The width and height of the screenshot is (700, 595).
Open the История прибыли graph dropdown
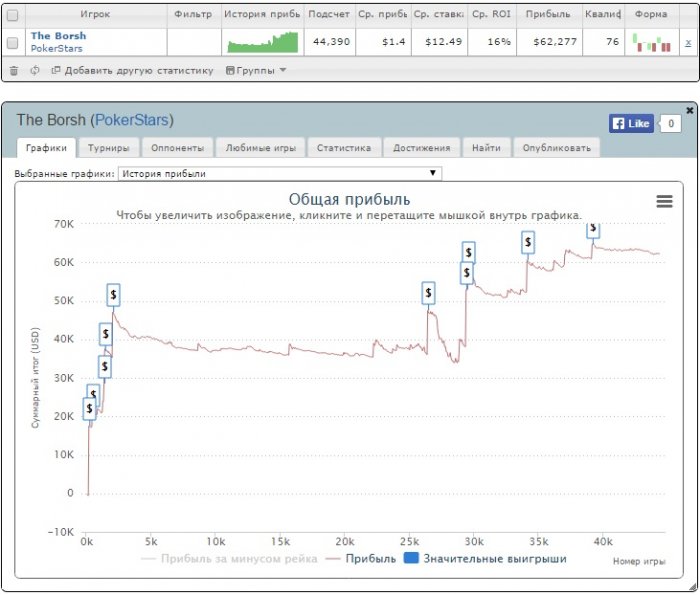(x=280, y=174)
